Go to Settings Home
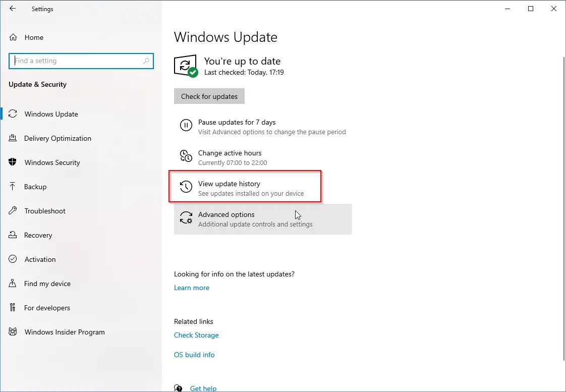 tap(81, 37)
